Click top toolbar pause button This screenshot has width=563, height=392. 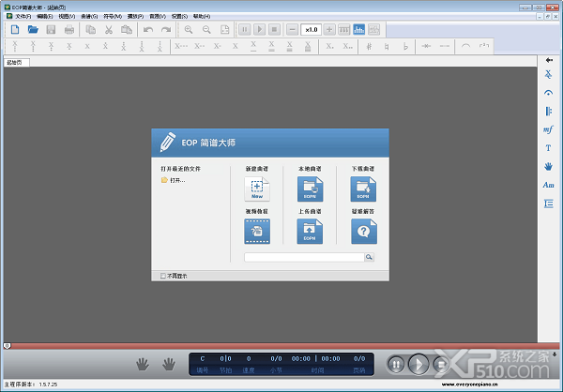coord(245,29)
